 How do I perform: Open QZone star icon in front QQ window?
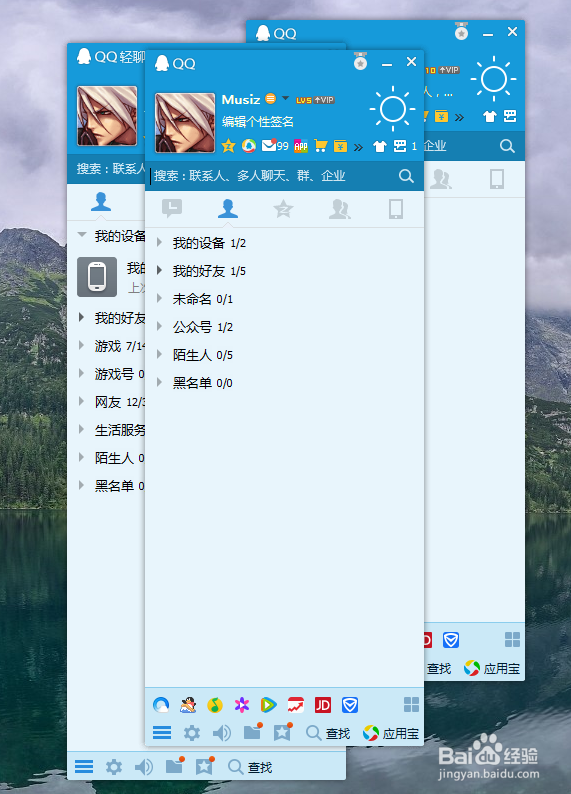pos(228,147)
